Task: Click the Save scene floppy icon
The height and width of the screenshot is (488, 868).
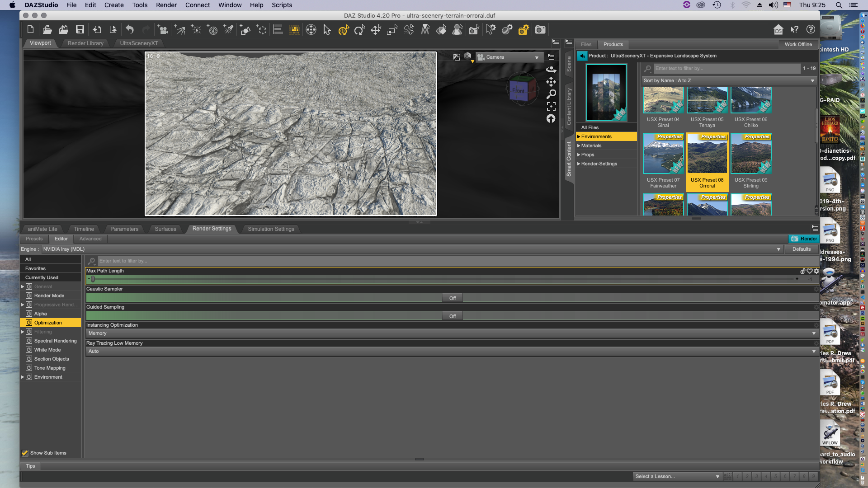Action: (80, 30)
